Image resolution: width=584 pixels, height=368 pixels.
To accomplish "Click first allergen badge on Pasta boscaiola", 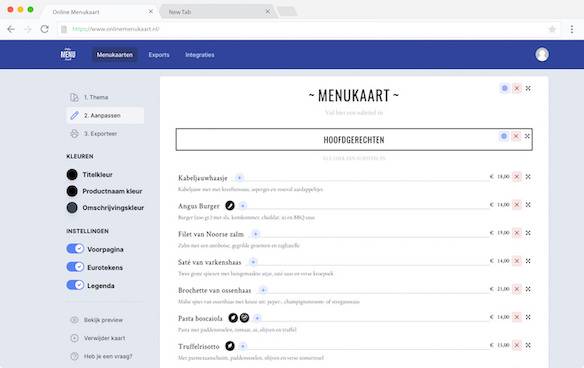I will pos(233,318).
